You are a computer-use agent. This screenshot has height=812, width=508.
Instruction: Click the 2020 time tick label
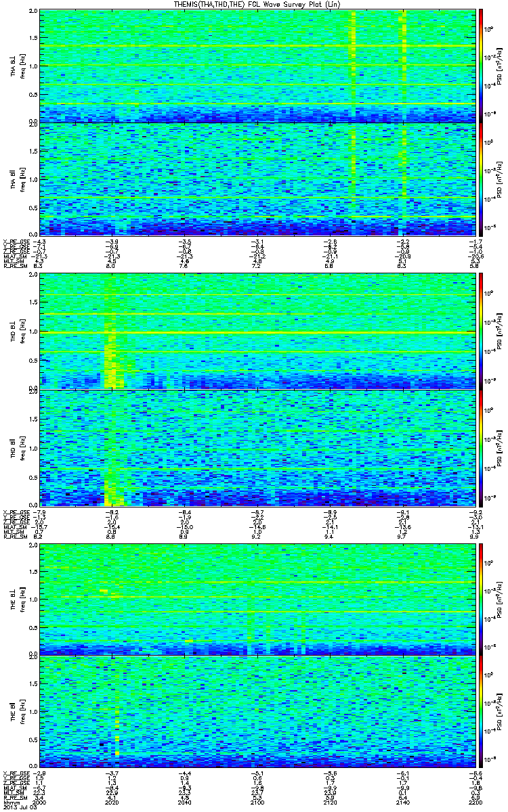point(112,803)
